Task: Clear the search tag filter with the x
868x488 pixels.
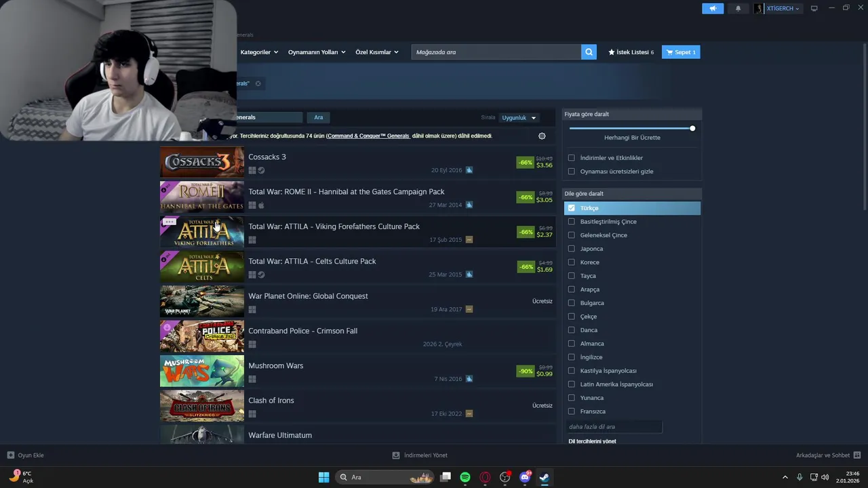Action: pyautogui.click(x=258, y=83)
